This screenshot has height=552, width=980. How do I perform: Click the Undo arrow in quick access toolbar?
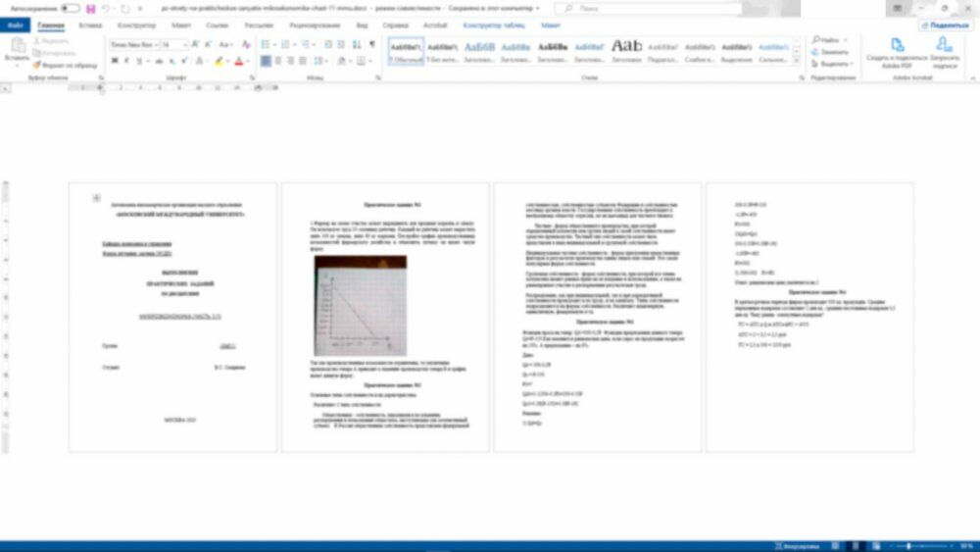[x=105, y=9]
